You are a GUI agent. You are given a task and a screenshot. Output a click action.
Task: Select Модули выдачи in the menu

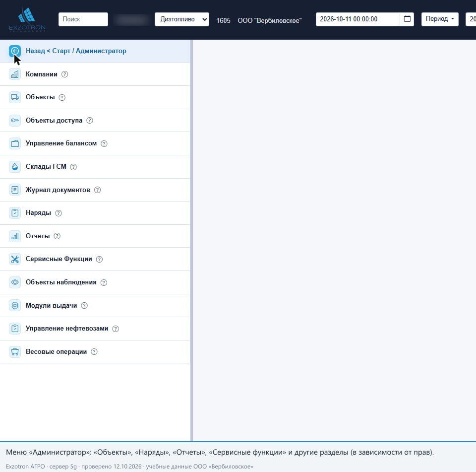pos(95,305)
